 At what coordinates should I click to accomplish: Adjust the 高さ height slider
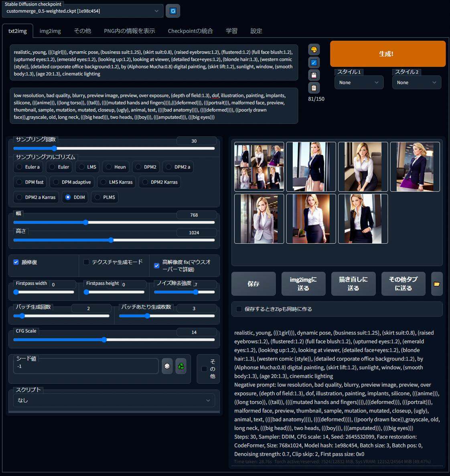[114, 240]
